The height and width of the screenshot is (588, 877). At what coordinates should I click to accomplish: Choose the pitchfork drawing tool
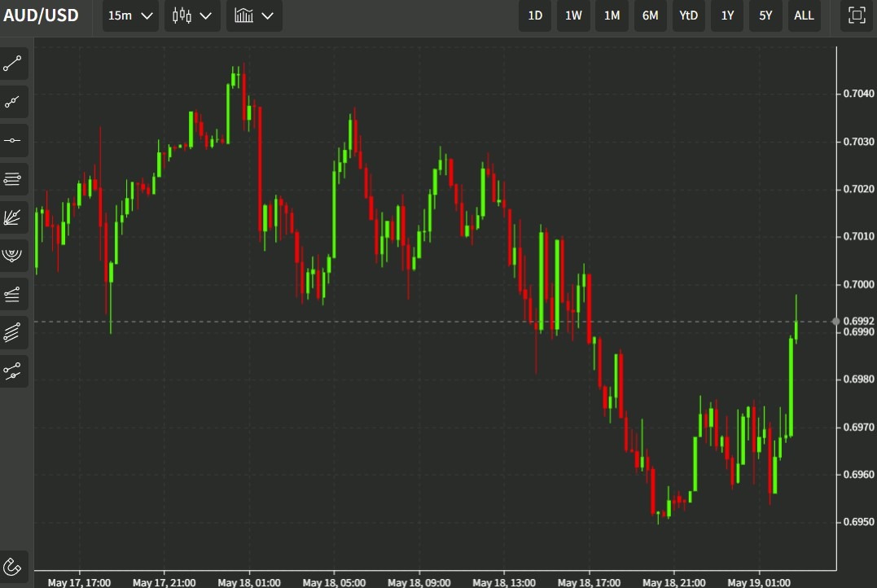pyautogui.click(x=13, y=255)
